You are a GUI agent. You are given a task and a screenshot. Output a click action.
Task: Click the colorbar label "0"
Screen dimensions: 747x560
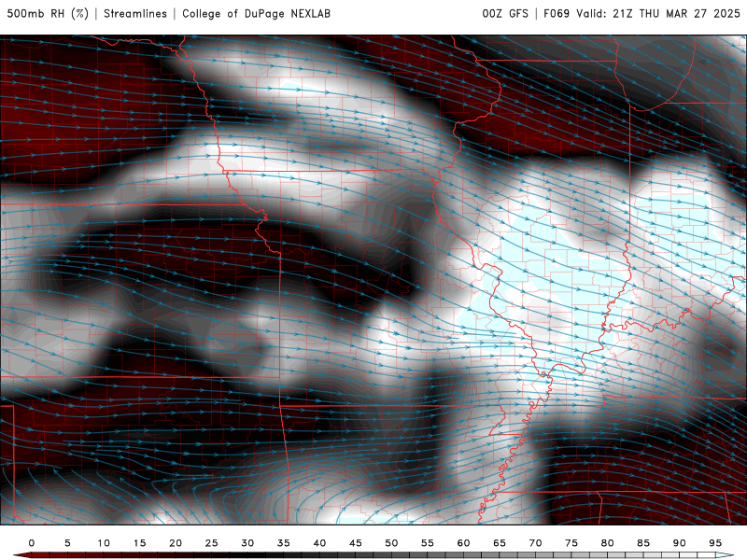pos(32,543)
